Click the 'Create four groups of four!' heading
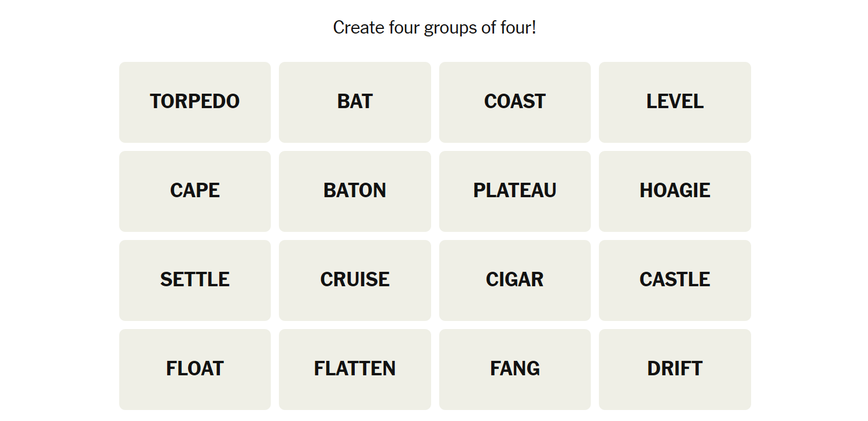The height and width of the screenshot is (421, 868). click(x=435, y=27)
